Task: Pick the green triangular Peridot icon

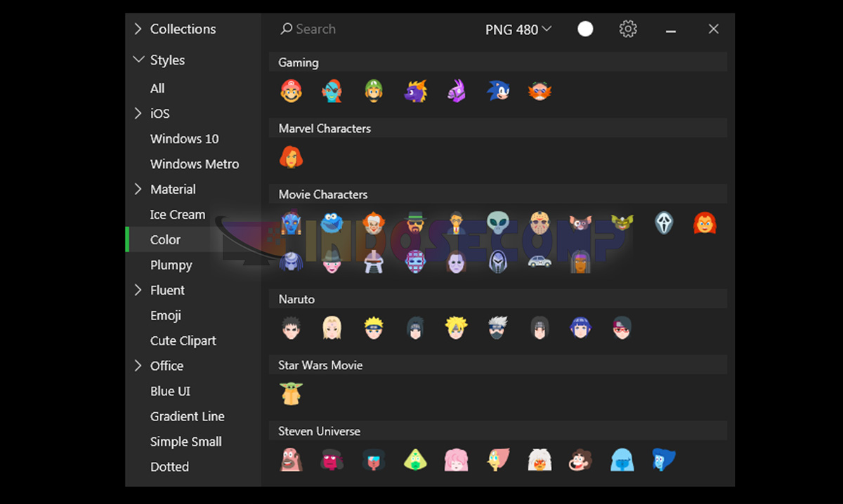Action: tap(415, 460)
